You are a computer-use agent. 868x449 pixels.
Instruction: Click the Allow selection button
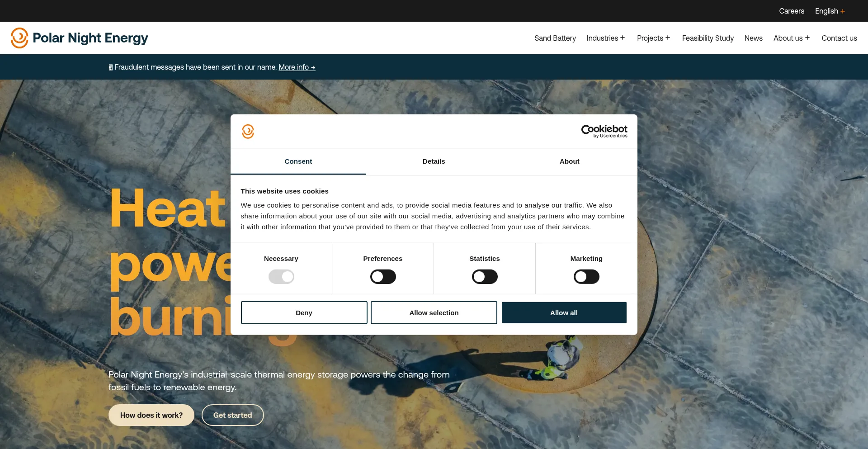(x=434, y=313)
